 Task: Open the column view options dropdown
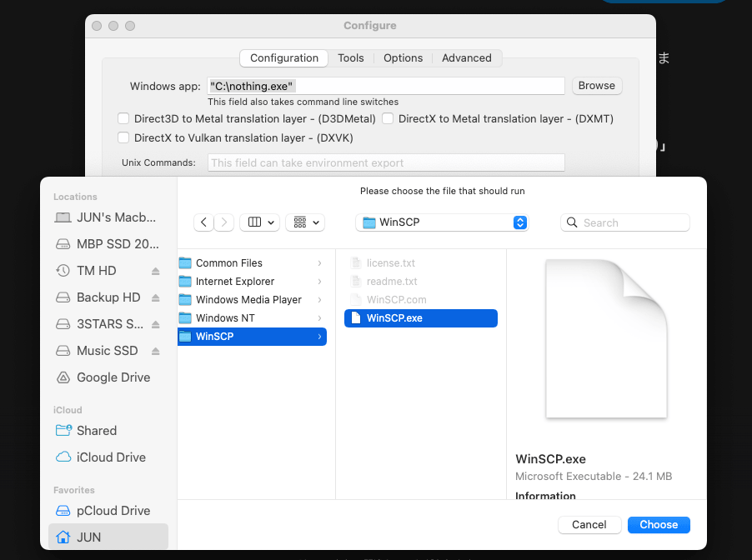259,222
